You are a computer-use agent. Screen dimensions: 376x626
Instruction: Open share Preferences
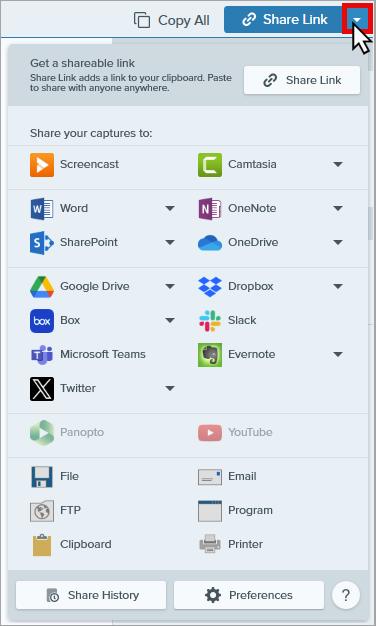(x=249, y=595)
